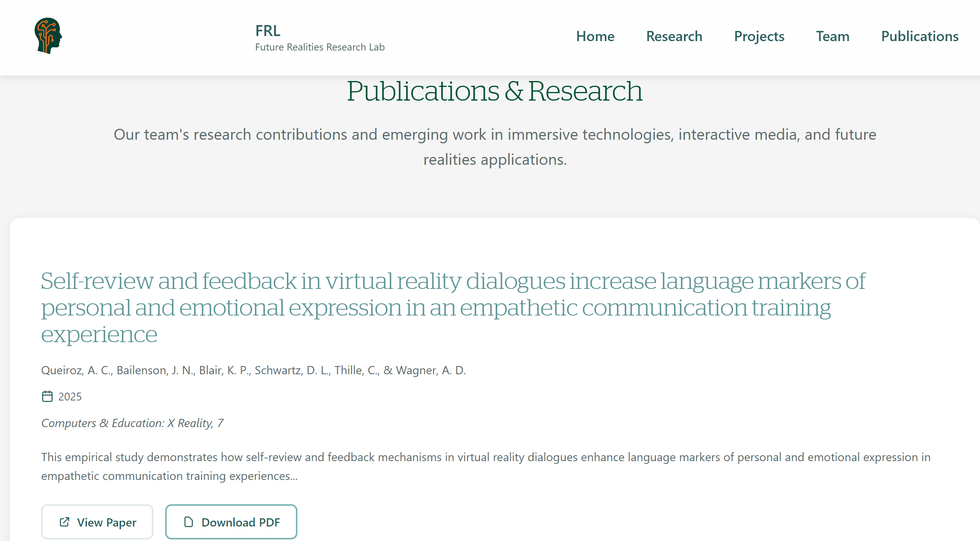The image size is (980, 541).
Task: Navigate to the Team page
Action: coord(832,36)
